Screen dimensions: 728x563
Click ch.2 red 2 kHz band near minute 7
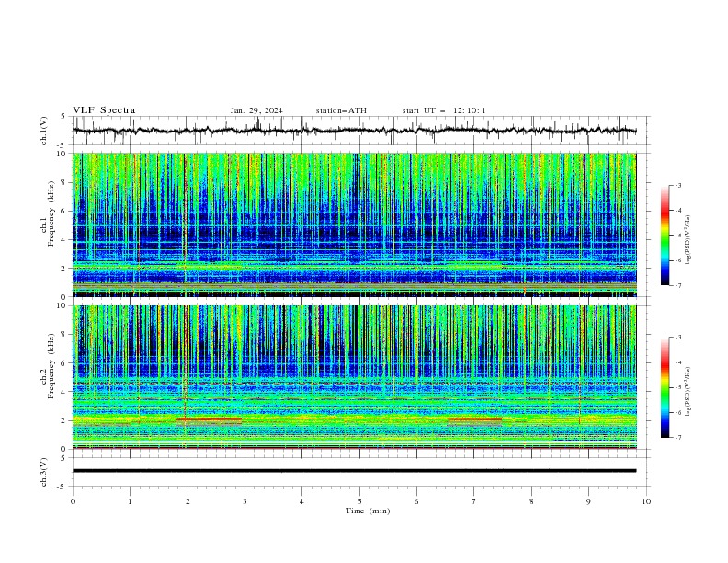pyautogui.click(x=475, y=419)
